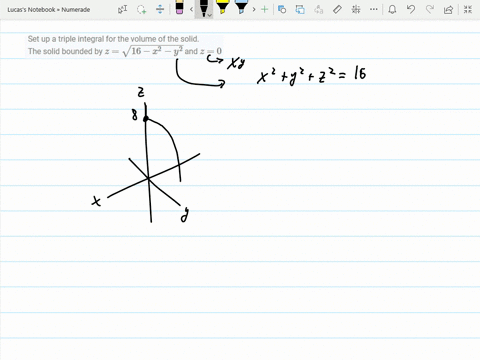Select the black pen
Viewport: 480px width, 360px height.
203,8
